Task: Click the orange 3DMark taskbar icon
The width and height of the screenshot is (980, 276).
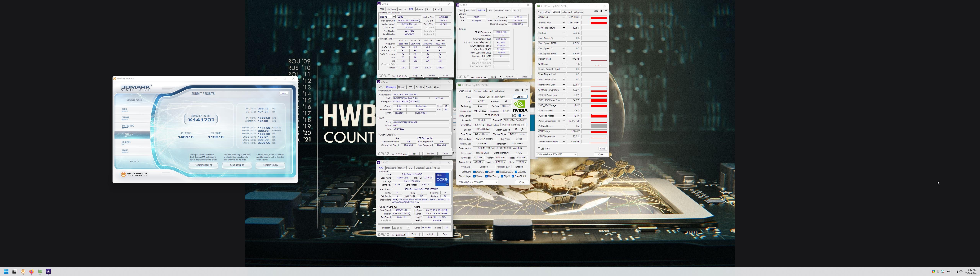Action: (x=23, y=272)
